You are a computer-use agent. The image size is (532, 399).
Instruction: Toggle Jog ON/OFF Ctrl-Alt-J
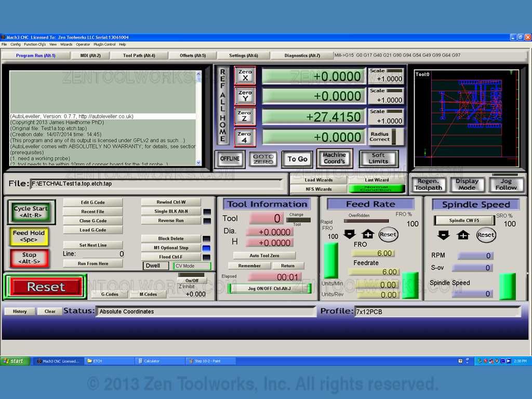(x=270, y=288)
